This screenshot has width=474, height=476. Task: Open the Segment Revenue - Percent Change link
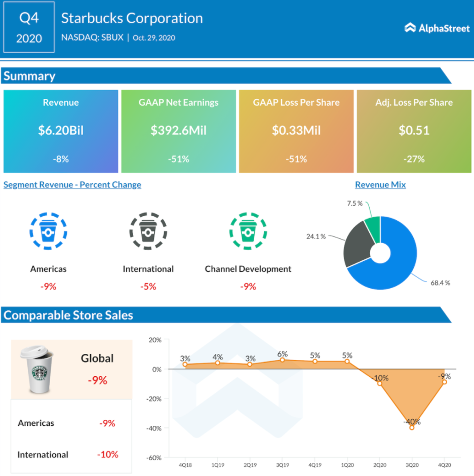[x=72, y=185]
